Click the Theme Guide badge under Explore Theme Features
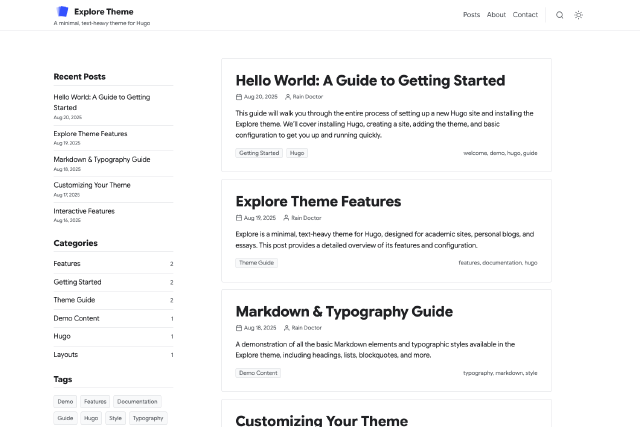The height and width of the screenshot is (427, 640). 256,263
